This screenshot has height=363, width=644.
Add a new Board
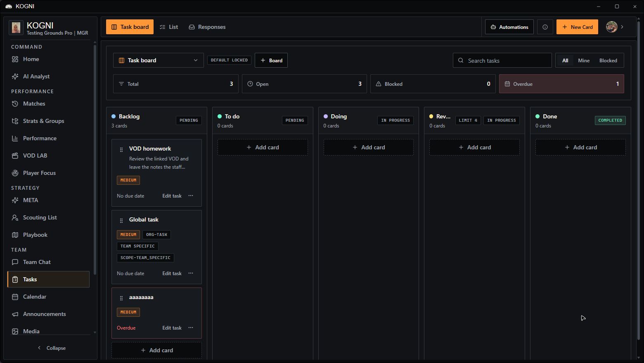(271, 60)
